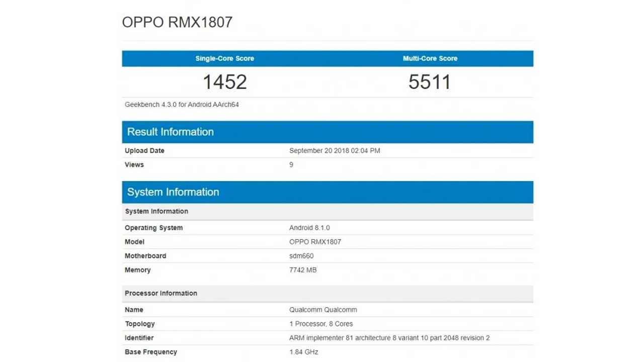Select the Identifier label
This screenshot has height=362, width=644.
coord(139,338)
